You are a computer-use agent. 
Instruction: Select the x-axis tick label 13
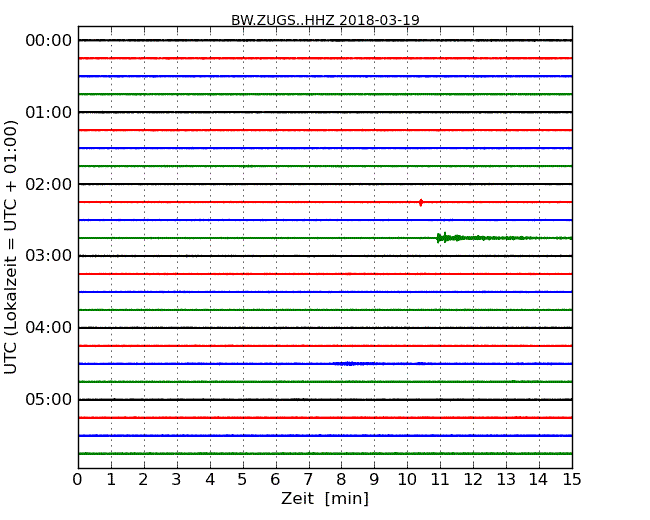506,480
